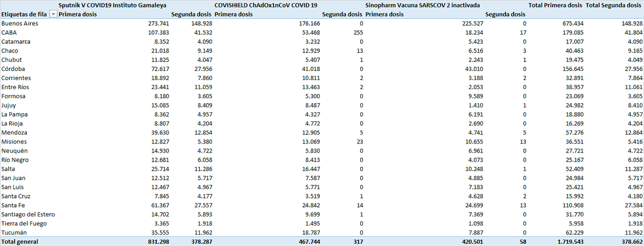Select the Buenos Aires row label

point(20,24)
